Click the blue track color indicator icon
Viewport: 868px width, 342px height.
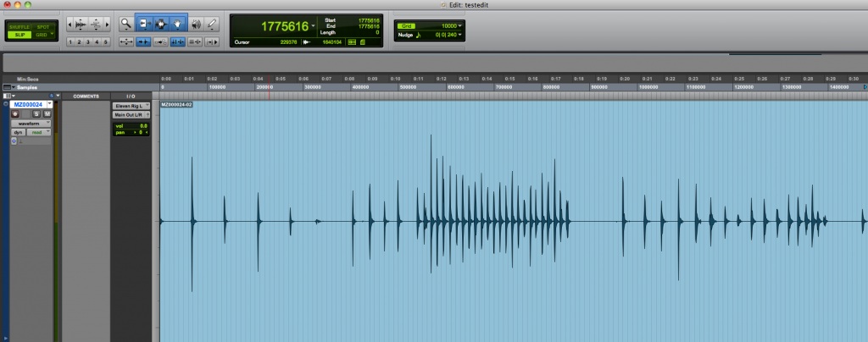click(x=51, y=97)
